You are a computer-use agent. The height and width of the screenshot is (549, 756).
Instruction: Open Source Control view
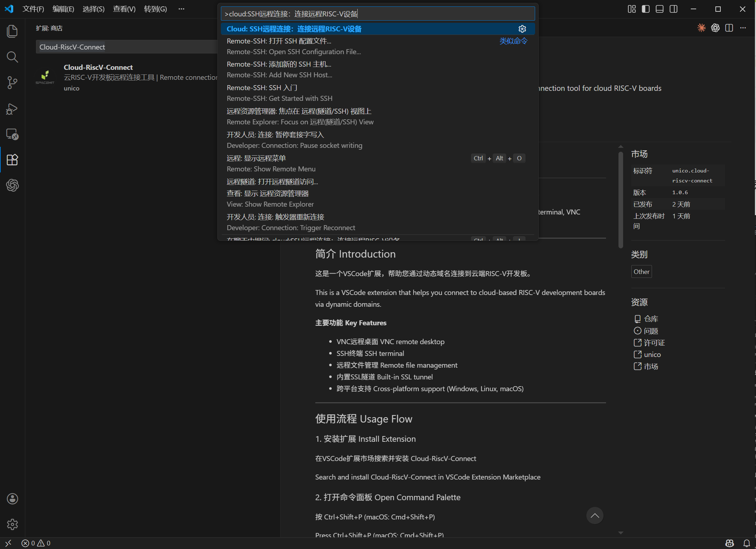(12, 83)
